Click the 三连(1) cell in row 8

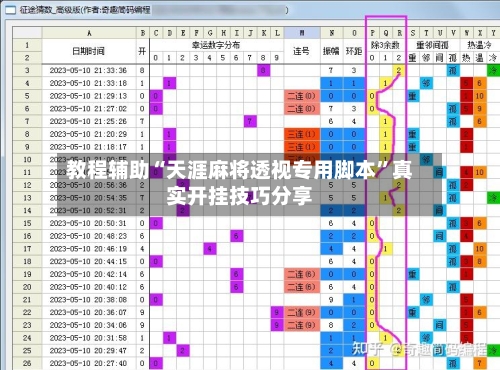coord(302,134)
